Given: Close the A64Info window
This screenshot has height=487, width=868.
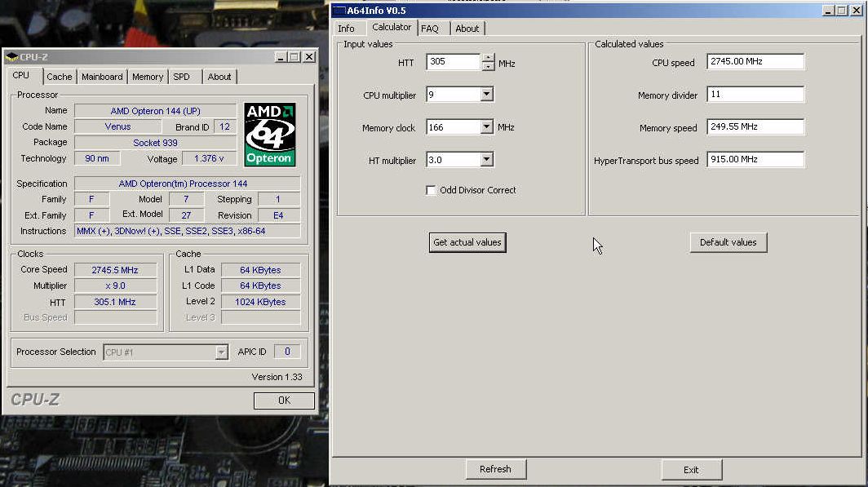Looking at the screenshot, I should click(x=856, y=11).
